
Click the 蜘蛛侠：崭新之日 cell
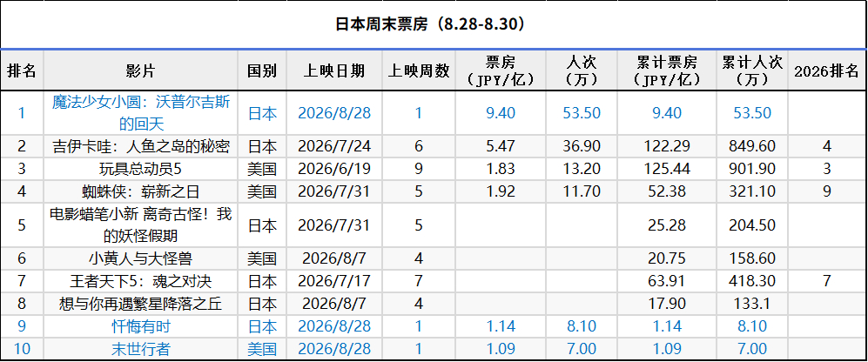pos(141,191)
